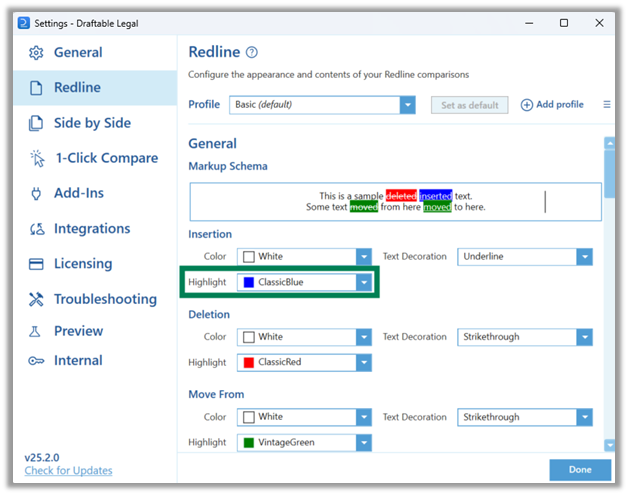Click the Insertion heading
The width and height of the screenshot is (628, 495).
point(210,234)
